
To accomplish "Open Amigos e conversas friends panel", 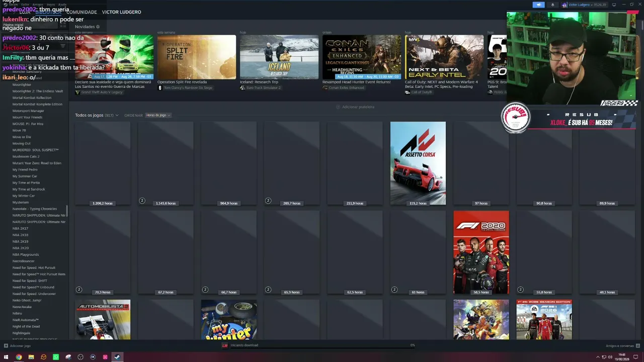I will (622, 346).
